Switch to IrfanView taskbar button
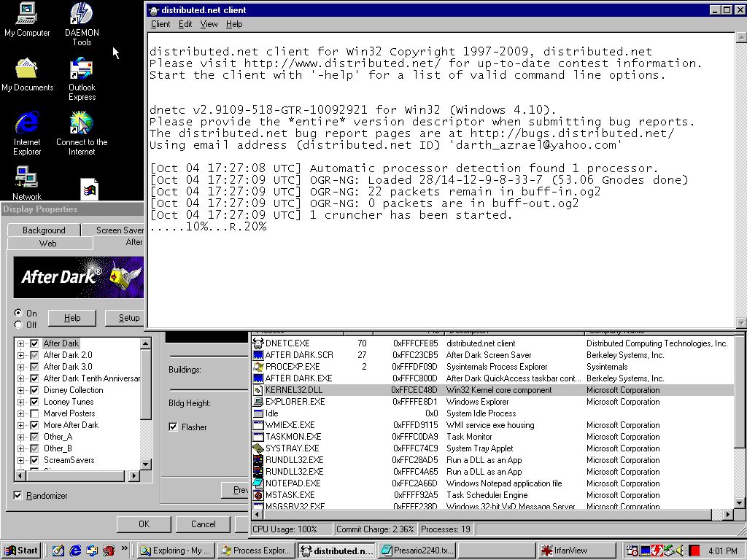The height and width of the screenshot is (560, 747). click(576, 551)
